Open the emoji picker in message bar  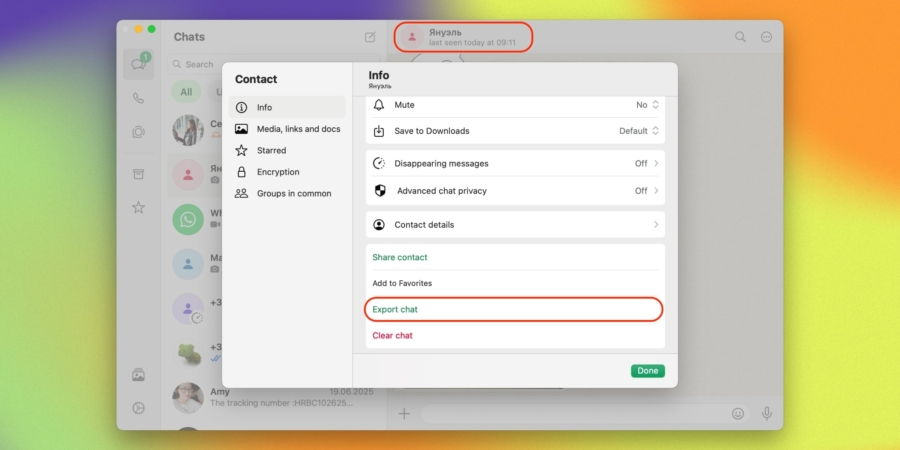[x=738, y=413]
